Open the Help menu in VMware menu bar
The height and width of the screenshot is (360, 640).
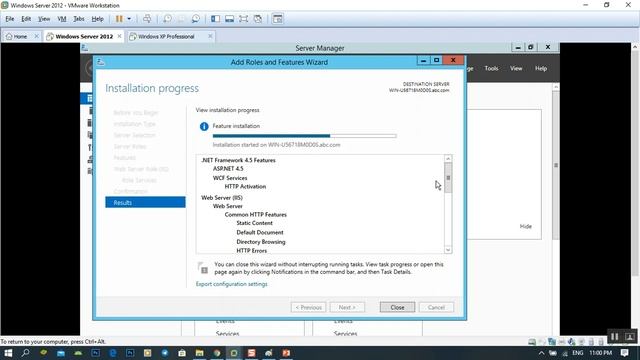[x=98, y=19]
